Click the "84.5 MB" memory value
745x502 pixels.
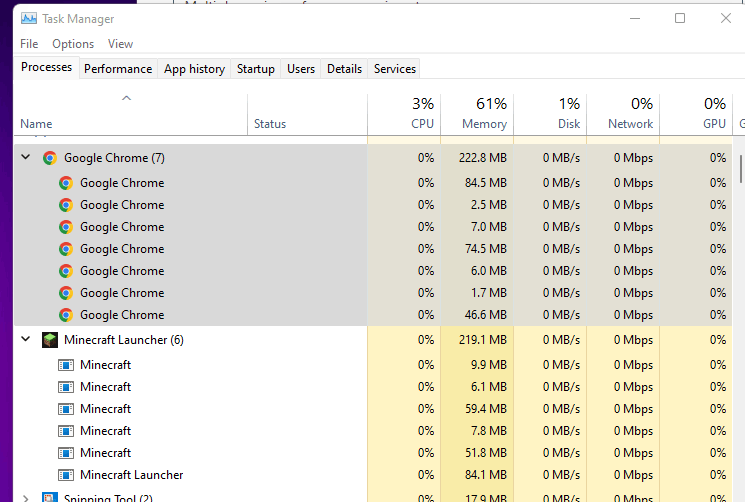[x=486, y=183]
